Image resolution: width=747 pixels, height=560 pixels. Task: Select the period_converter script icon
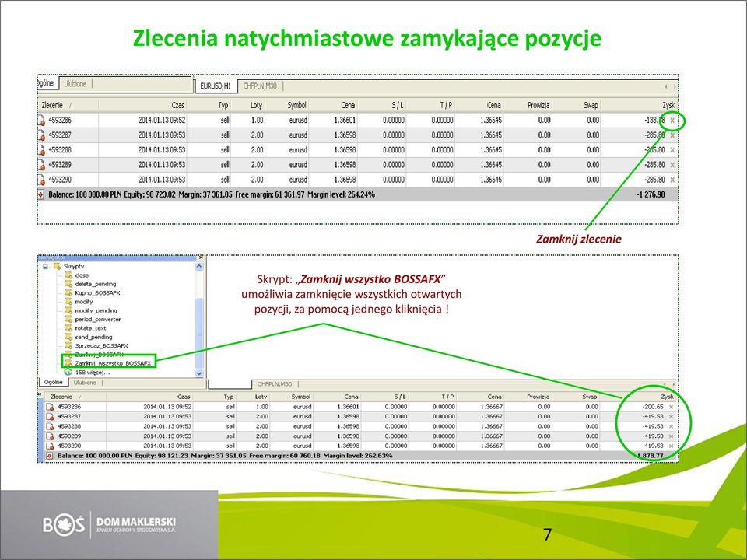(x=68, y=319)
